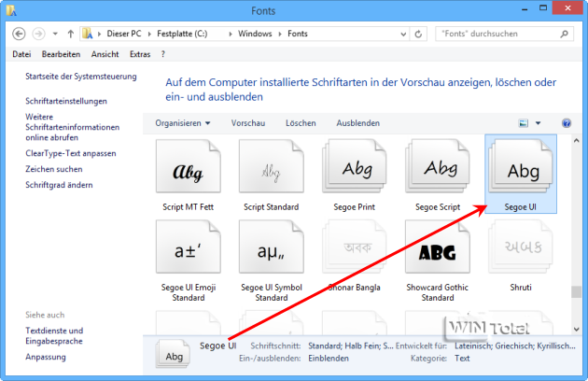Click the search magnifier icon
Viewport: 588px width, 381px height.
click(x=564, y=34)
